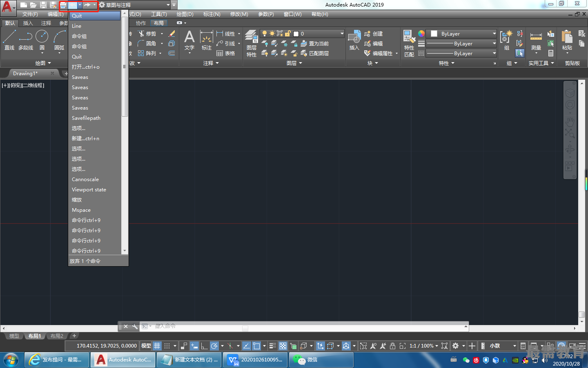Toggle transparency display in status bar
588x368 pixels.
coord(283,346)
